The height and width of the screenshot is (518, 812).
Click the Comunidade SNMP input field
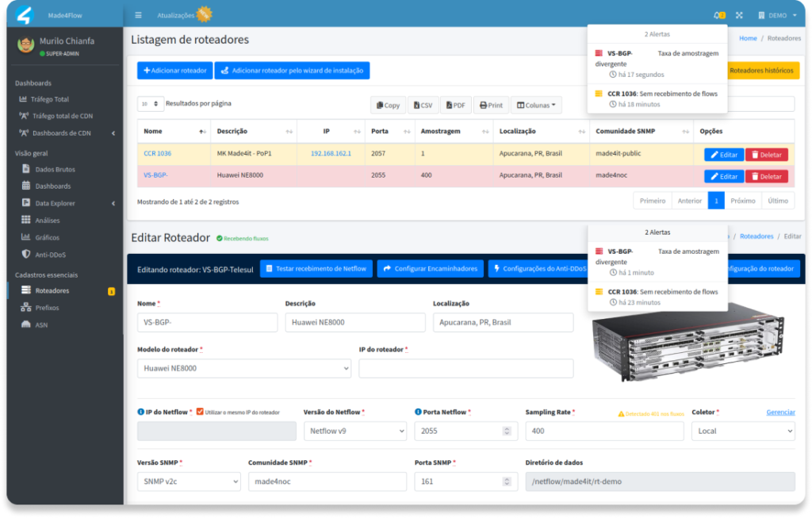[x=327, y=482]
